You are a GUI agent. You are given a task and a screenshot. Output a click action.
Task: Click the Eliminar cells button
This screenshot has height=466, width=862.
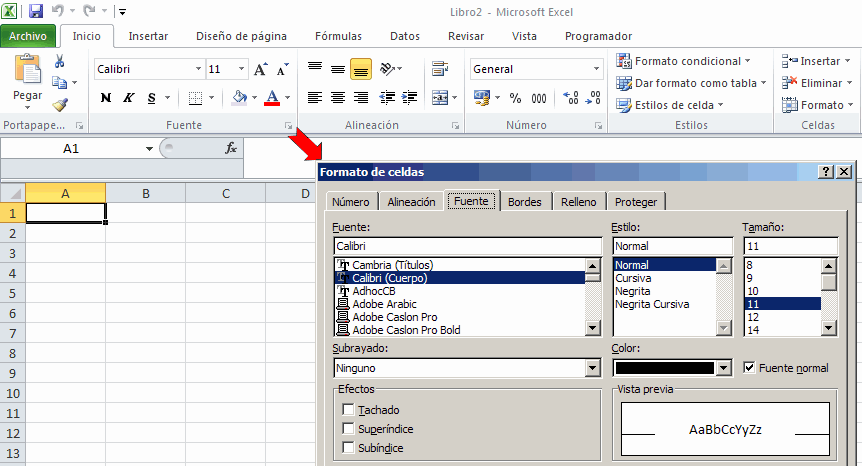[817, 83]
